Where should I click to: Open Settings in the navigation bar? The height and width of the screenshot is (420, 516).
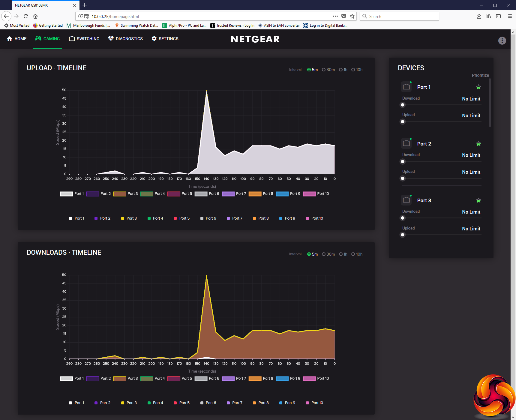(165, 39)
